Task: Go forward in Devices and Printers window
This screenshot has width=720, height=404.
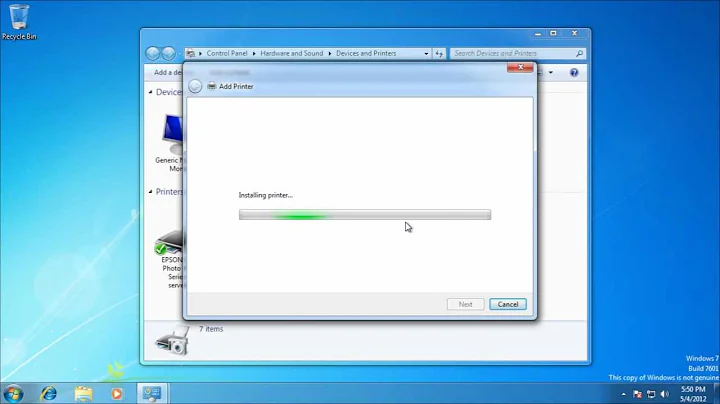Action: pyautogui.click(x=169, y=54)
